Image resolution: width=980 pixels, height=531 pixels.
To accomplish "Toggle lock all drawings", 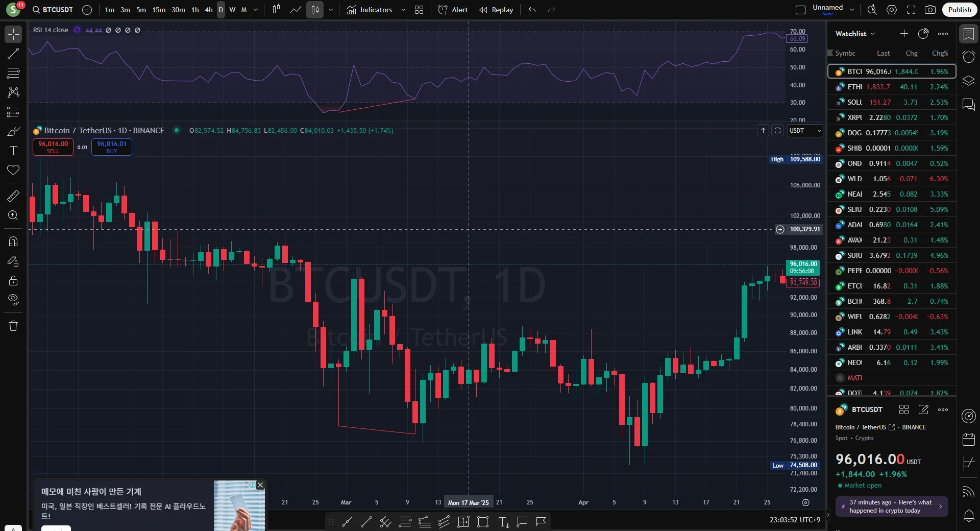I will [x=13, y=280].
